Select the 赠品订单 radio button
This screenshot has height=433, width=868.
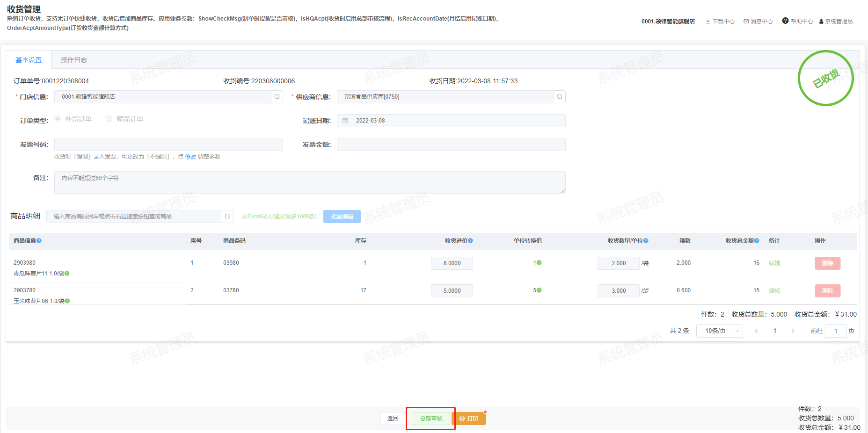pyautogui.click(x=109, y=119)
